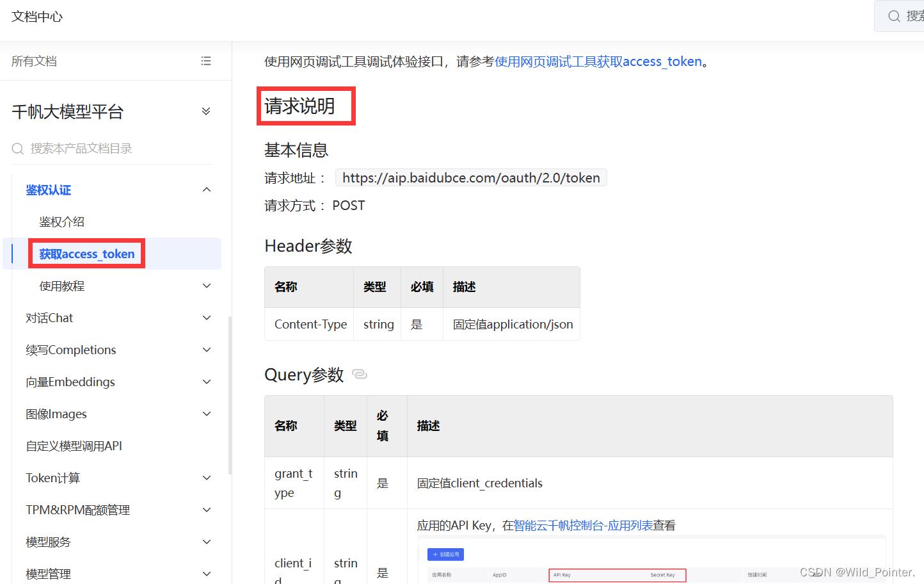924x584 pixels.
Task: Focus the top-right search box
Action: click(x=900, y=16)
